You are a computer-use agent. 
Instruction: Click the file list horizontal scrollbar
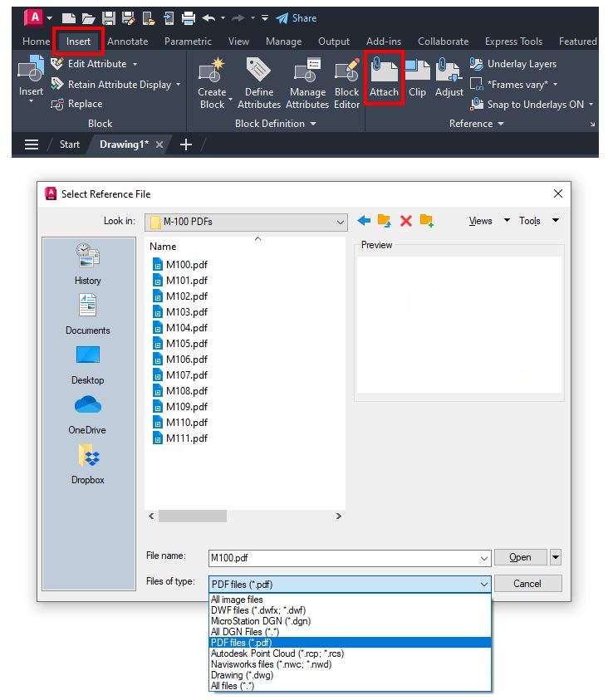coord(193,516)
